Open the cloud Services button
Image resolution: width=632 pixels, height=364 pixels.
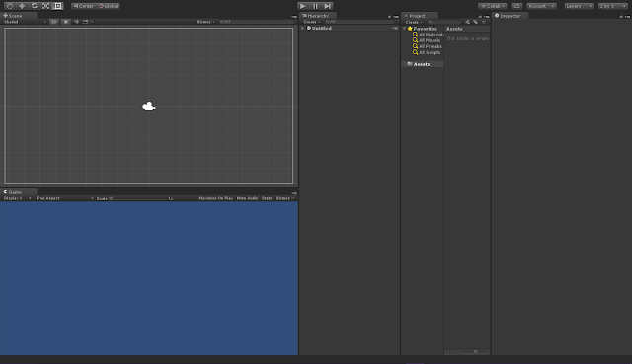pyautogui.click(x=516, y=6)
